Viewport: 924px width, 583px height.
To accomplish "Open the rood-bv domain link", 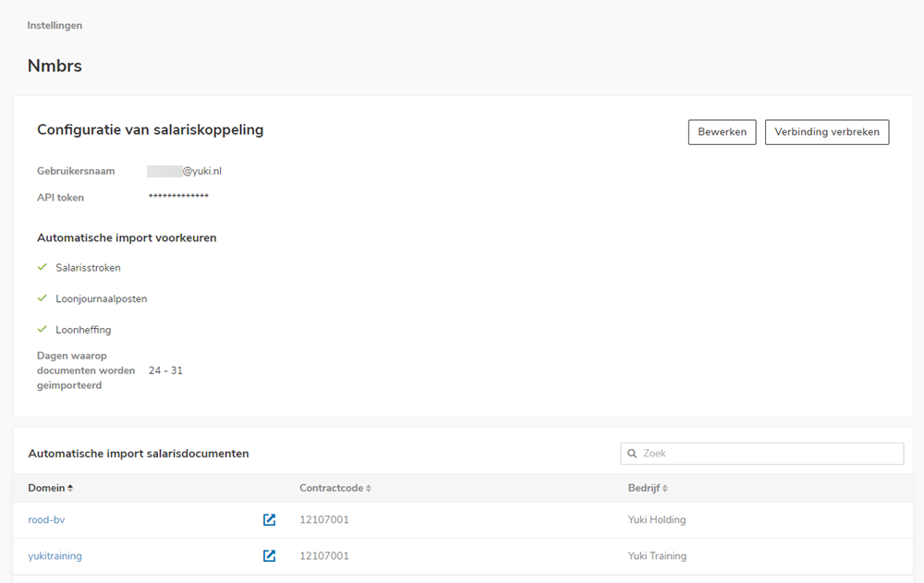I will [x=46, y=519].
